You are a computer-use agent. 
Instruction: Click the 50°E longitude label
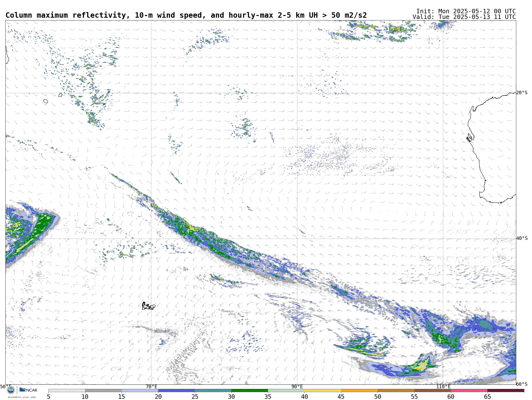click(x=6, y=386)
